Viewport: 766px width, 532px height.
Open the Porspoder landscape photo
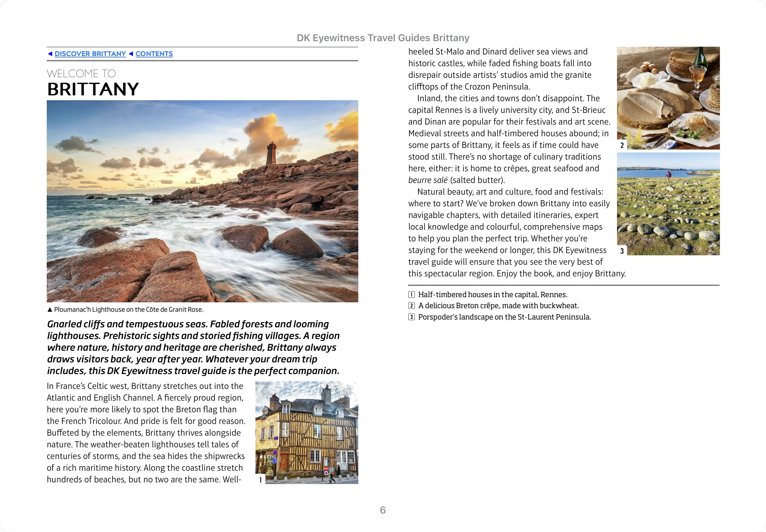point(668,204)
